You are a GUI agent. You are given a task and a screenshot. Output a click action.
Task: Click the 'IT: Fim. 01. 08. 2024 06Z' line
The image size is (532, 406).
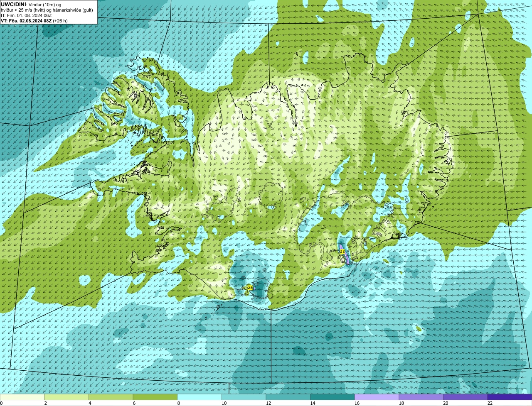click(26, 15)
